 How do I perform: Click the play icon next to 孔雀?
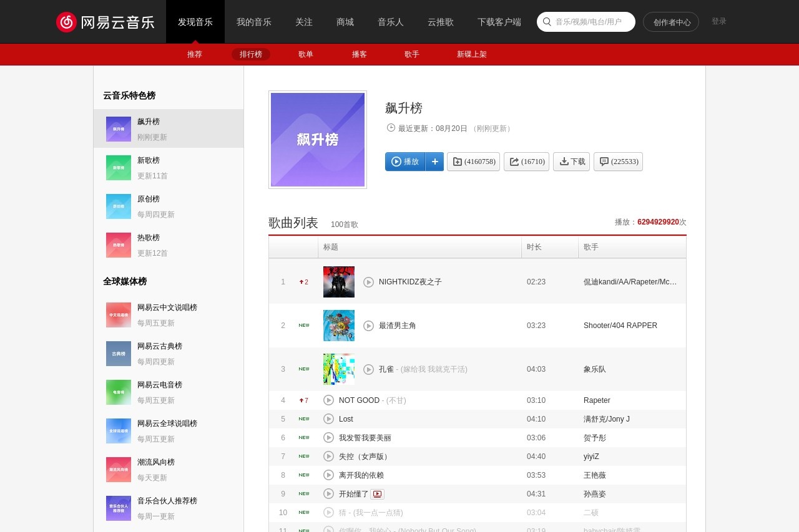pos(368,369)
